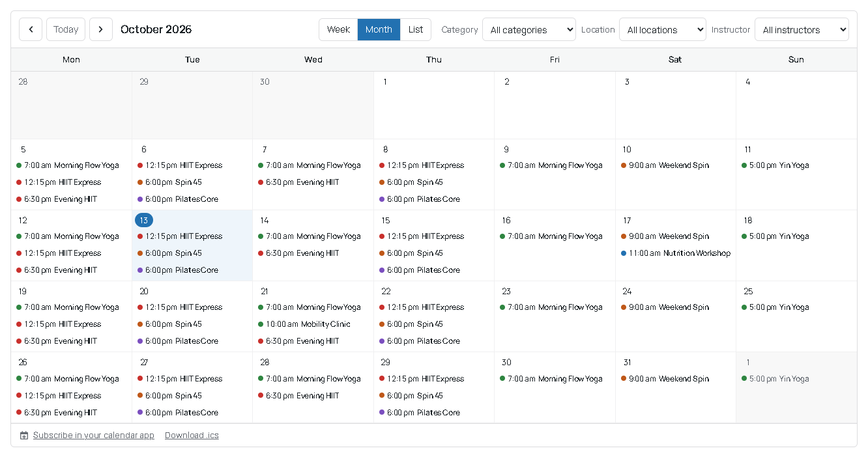
Task: Click the calendar-plus subscribe icon
Action: point(24,436)
